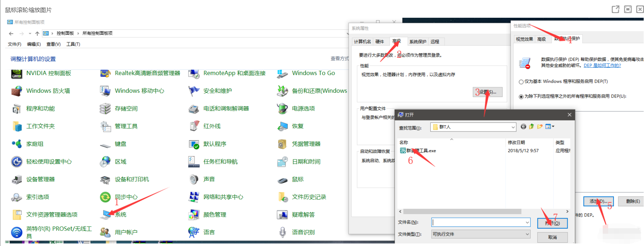Screen dimensions: 644x246
Task: Click 取消 button in Open dialog
Action: coord(552,237)
